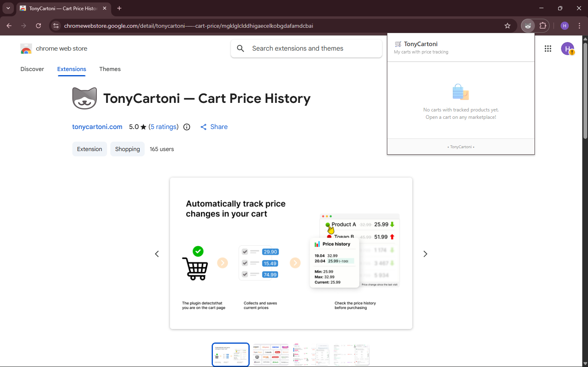Bookmark this tab with the star icon

tap(508, 26)
